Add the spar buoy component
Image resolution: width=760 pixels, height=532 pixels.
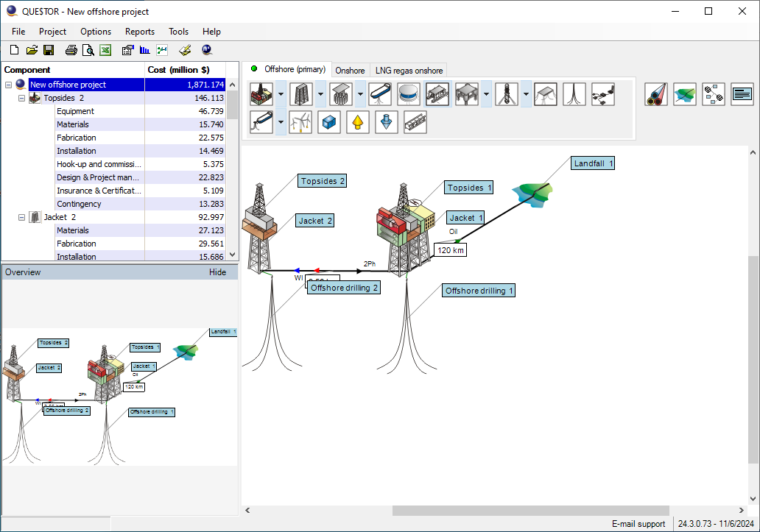tap(507, 94)
